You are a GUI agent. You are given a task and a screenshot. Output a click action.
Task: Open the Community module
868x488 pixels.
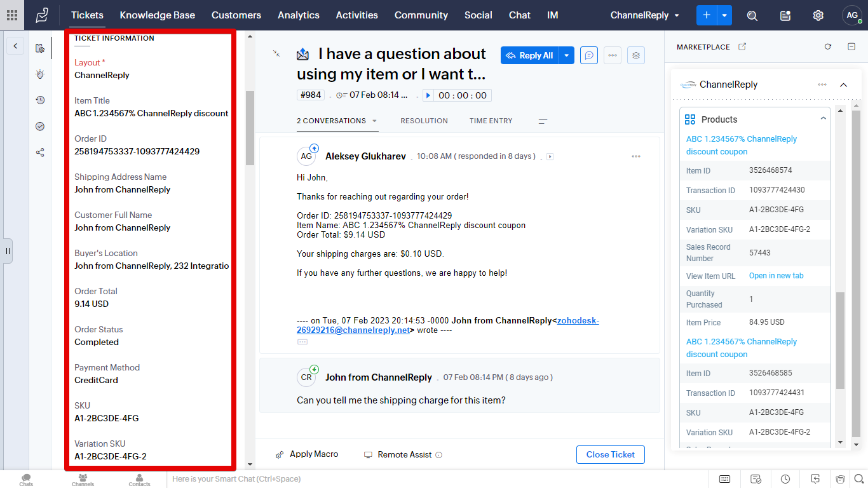[x=421, y=15]
